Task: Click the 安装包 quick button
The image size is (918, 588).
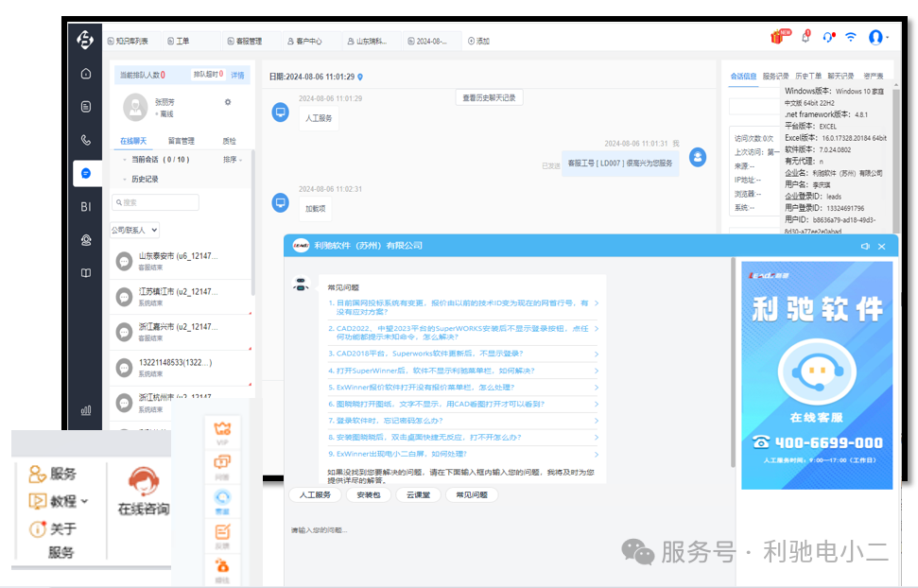Action: [x=369, y=494]
